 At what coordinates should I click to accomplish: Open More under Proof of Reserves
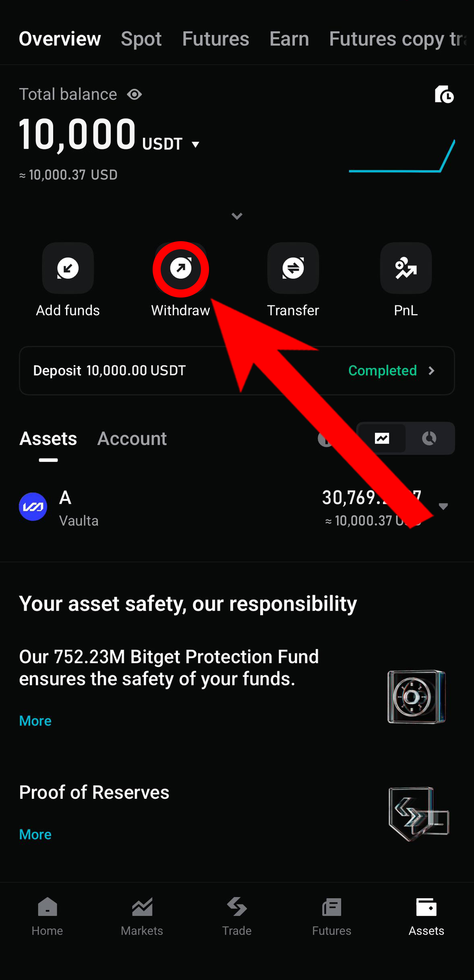[35, 835]
